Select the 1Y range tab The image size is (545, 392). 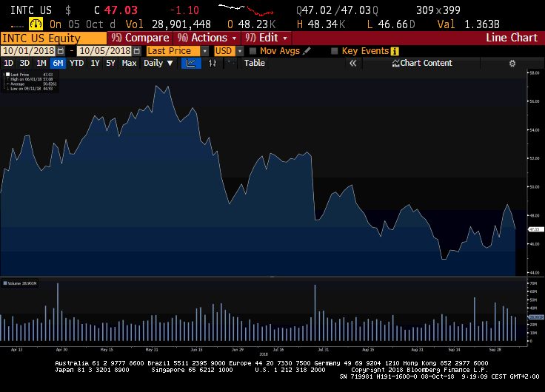click(x=95, y=63)
